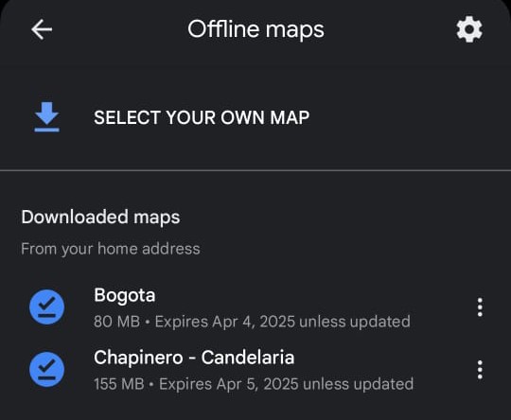Screen dimensions: 511x420
Task: Open offline maps settings gear
Action: 469,29
